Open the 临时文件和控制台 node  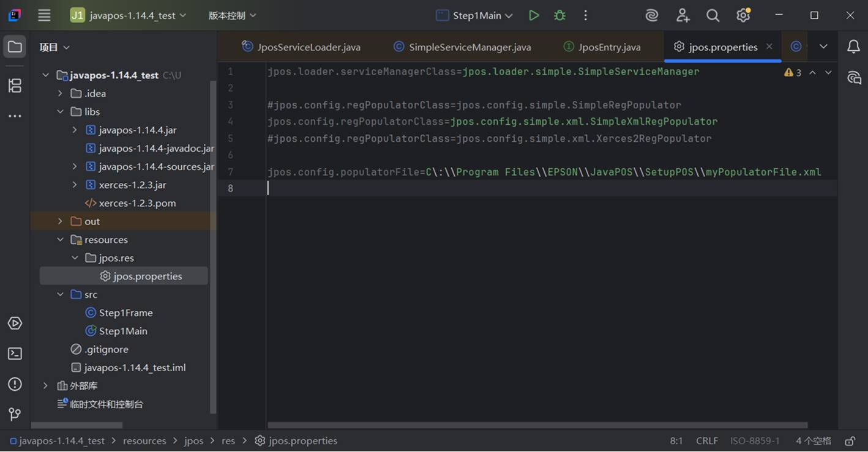107,404
